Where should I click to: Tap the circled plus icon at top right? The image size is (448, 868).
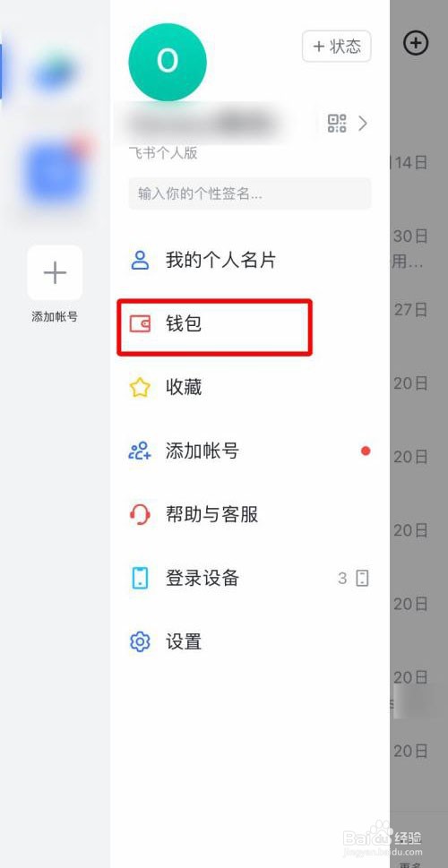click(x=416, y=42)
